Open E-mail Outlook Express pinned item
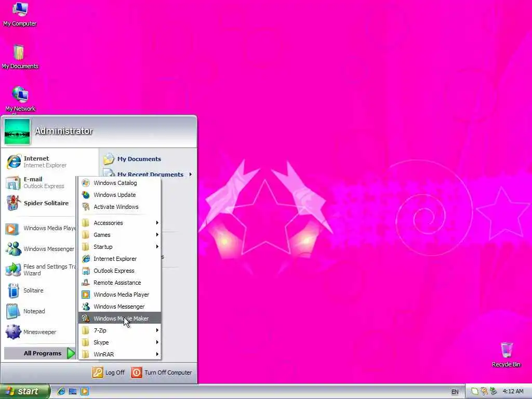Screen dimensions: 532x399 pyautogui.click(x=40, y=182)
